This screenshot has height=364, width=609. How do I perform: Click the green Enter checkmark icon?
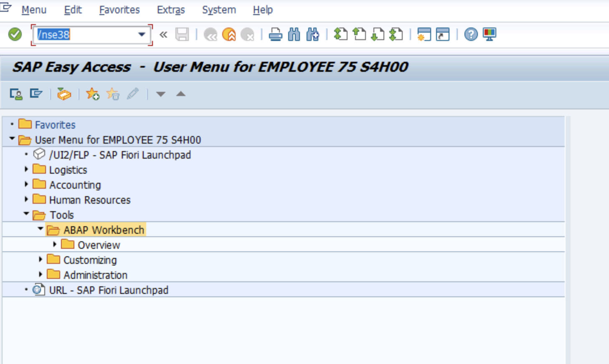pos(15,34)
